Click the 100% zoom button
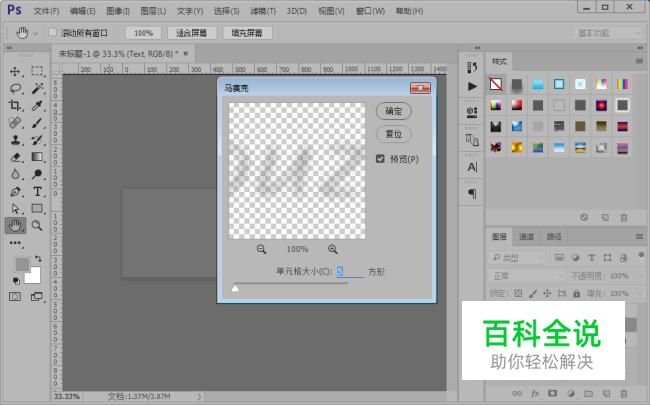This screenshot has height=405, width=650. 143,33
